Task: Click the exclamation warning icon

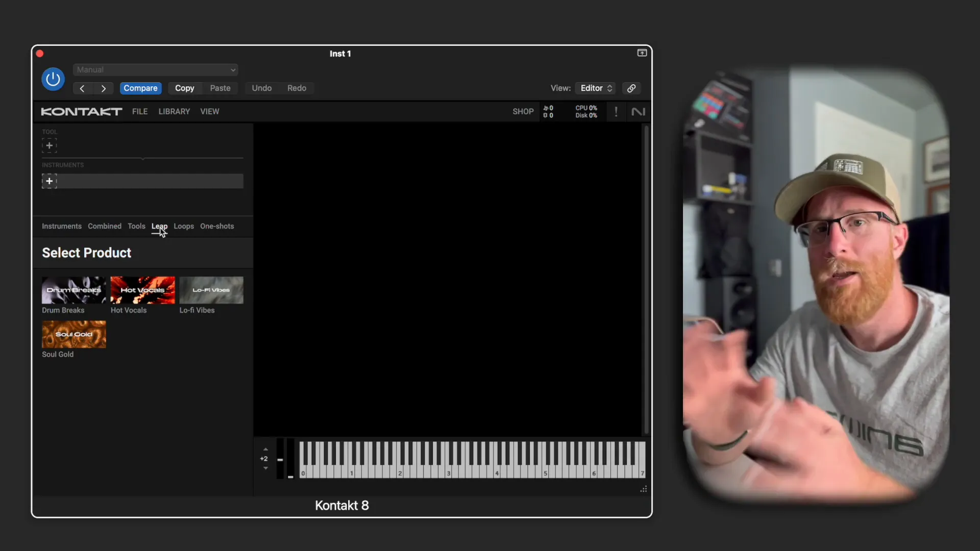Action: pyautogui.click(x=616, y=112)
